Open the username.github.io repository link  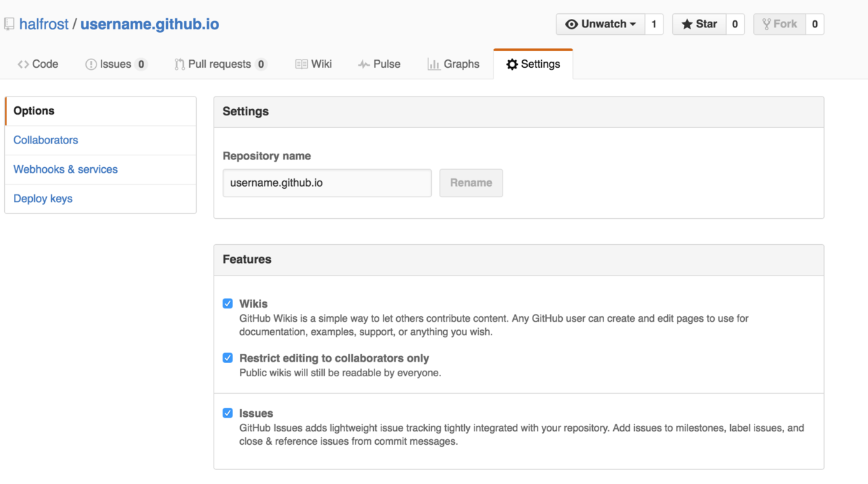tap(150, 24)
